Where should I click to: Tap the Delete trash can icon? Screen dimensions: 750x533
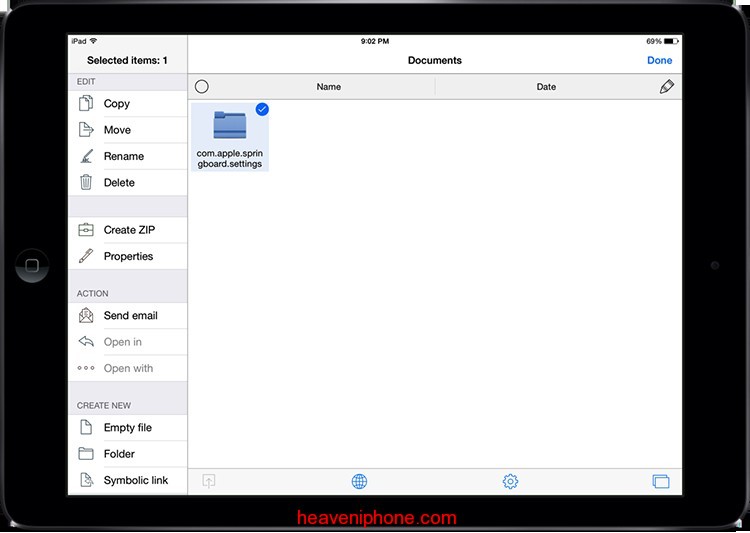[x=87, y=183]
